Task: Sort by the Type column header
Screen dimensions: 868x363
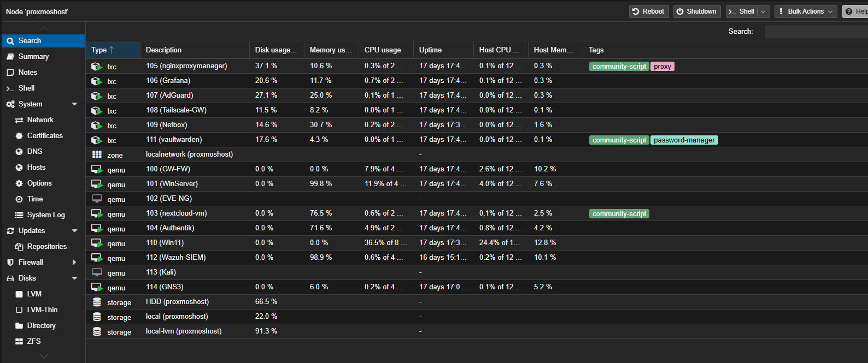Action: [113, 50]
